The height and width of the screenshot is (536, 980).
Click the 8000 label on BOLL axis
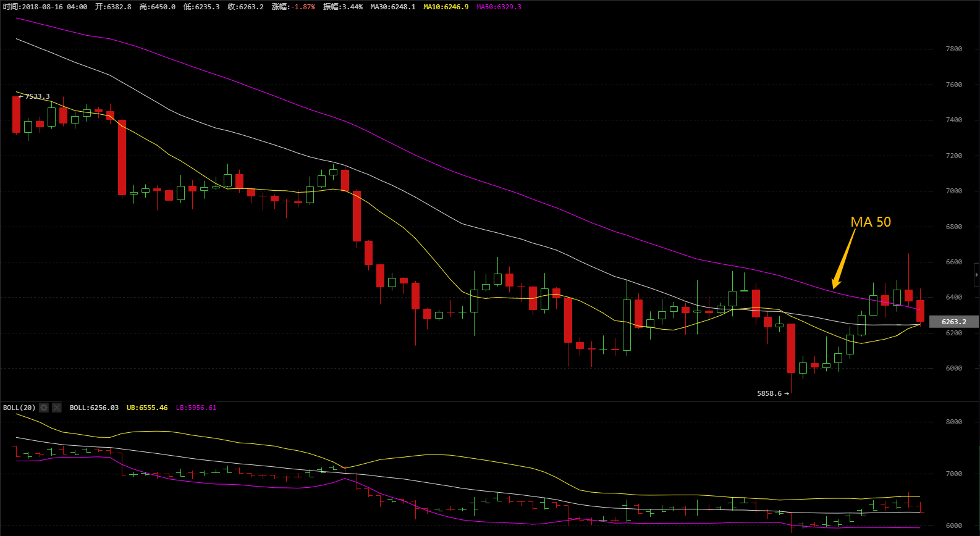pyautogui.click(x=953, y=422)
